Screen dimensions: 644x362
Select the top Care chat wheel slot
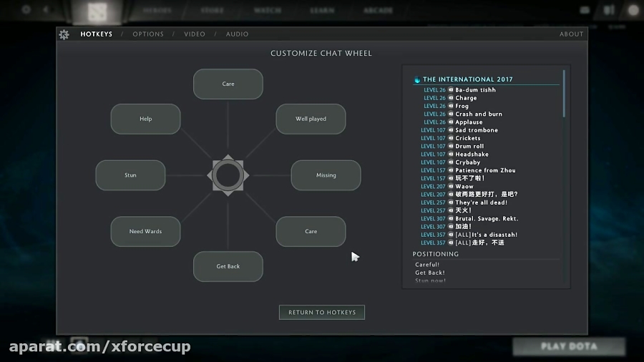click(x=228, y=84)
